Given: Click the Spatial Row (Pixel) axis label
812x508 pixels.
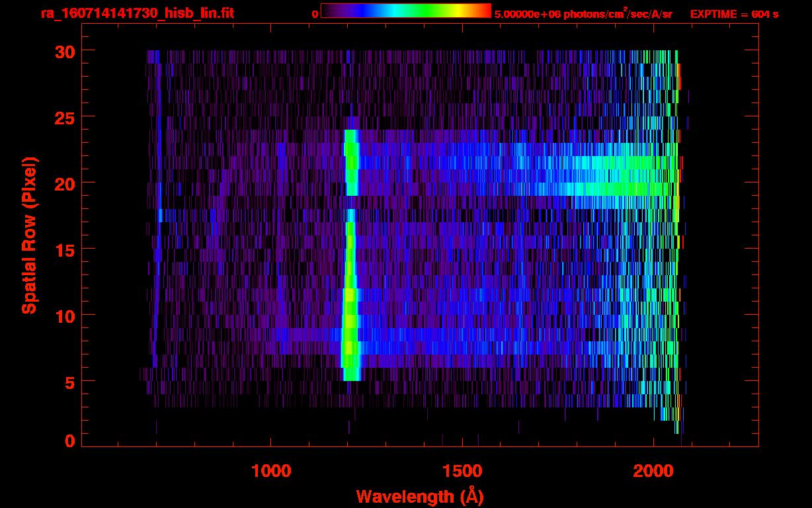Looking at the screenshot, I should coord(29,235).
